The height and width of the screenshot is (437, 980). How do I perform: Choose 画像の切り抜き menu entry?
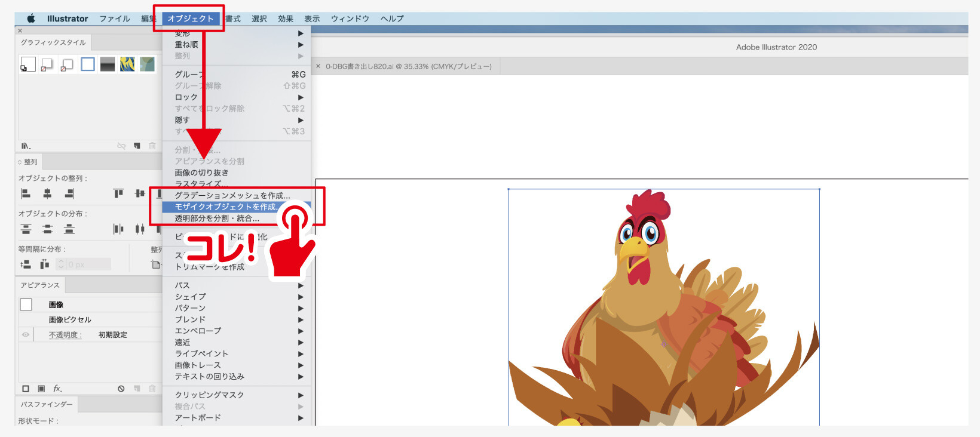[237, 173]
